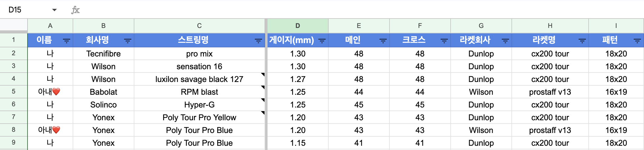
Task: Select row 1 header
Action: (14, 40)
